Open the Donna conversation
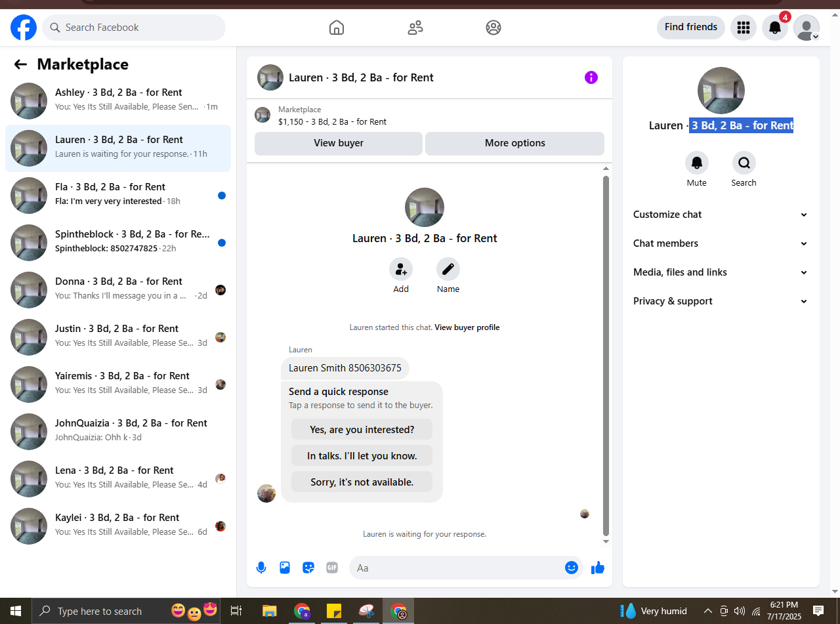840x624 pixels. click(x=118, y=290)
